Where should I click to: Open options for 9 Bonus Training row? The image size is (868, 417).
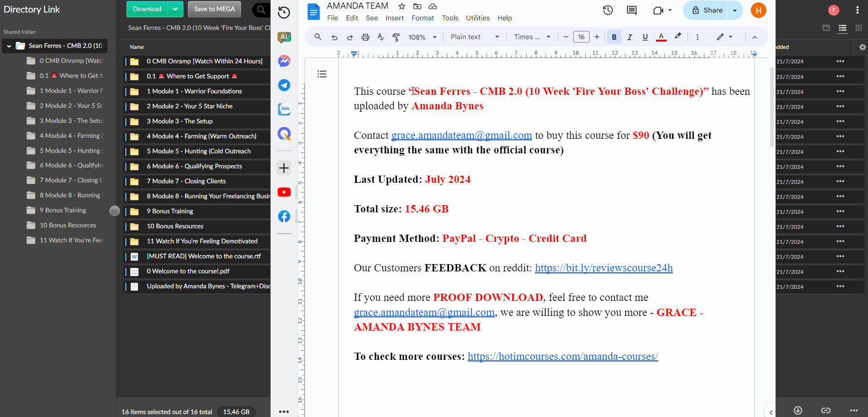tap(840, 211)
